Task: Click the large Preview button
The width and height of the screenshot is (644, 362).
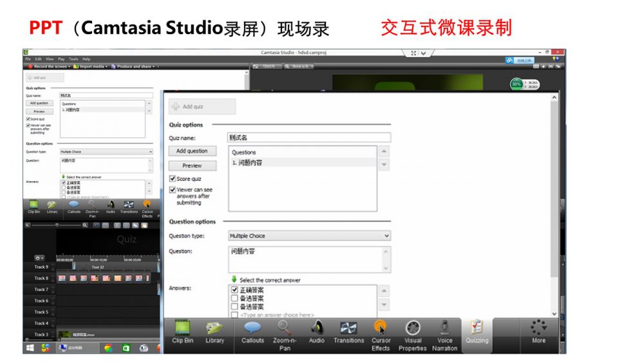Action: [192, 166]
